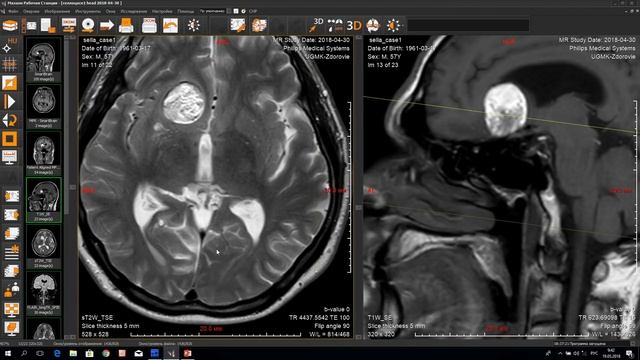
Task: Select the MPR - SmartBrain 2 images thumbnail
Action: [43, 106]
